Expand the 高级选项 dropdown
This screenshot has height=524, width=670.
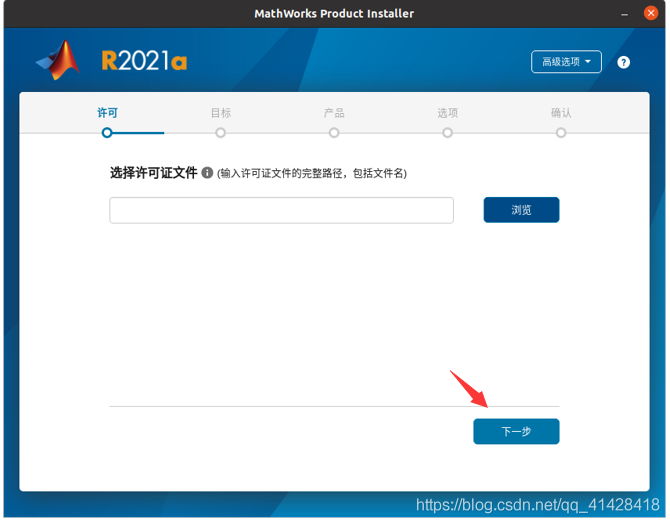click(566, 62)
